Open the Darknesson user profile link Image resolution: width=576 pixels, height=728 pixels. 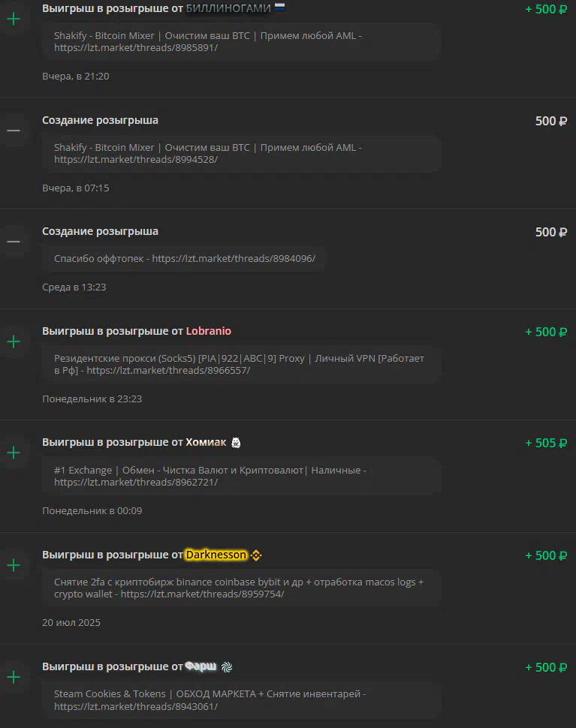216,555
